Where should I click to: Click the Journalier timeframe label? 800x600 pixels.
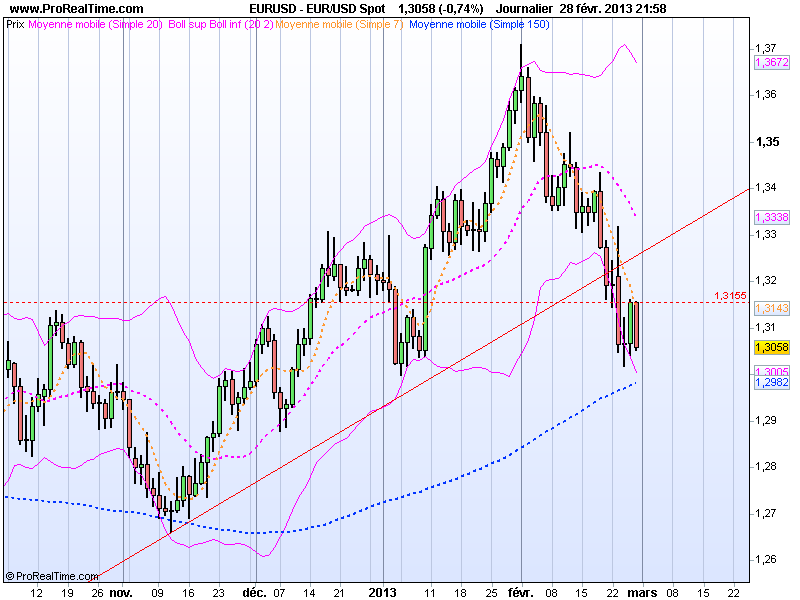coord(524,9)
